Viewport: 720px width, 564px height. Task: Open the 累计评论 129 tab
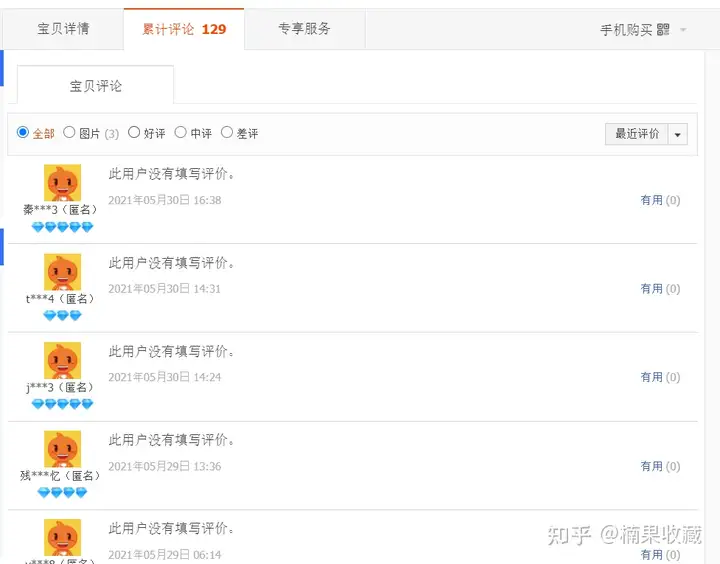[x=184, y=29]
